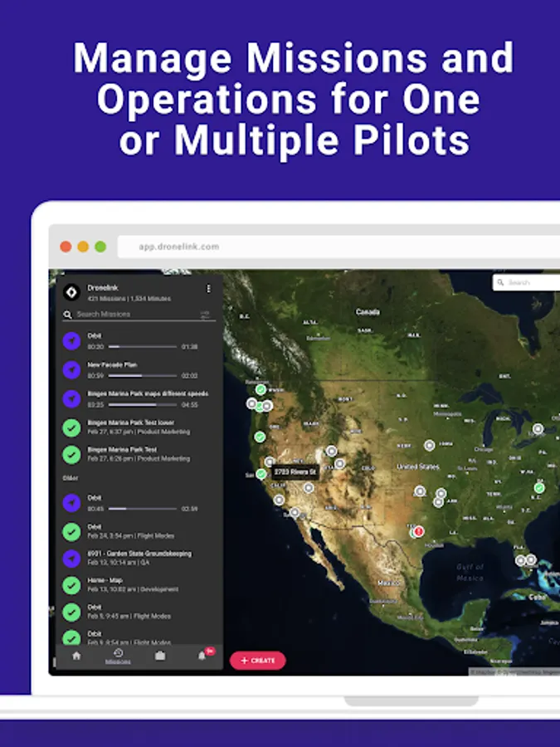
Task: Open the three-dot menu beside Dronelink
Action: (208, 289)
